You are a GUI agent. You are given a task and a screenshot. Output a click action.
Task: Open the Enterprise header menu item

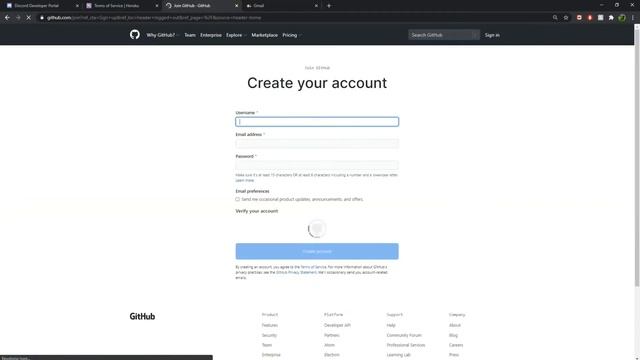211,35
